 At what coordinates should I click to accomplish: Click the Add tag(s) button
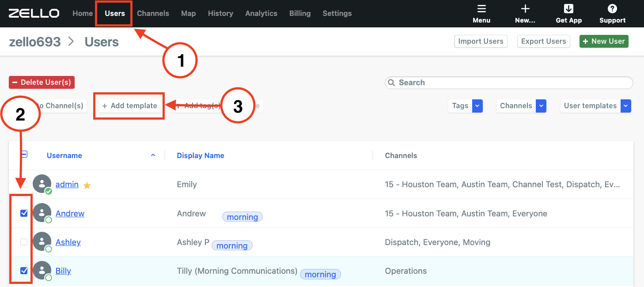pos(198,106)
